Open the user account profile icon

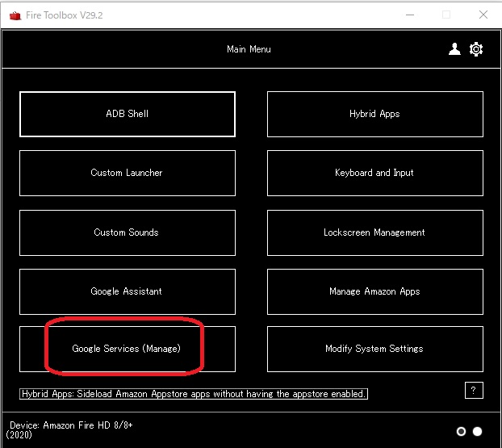click(x=454, y=49)
